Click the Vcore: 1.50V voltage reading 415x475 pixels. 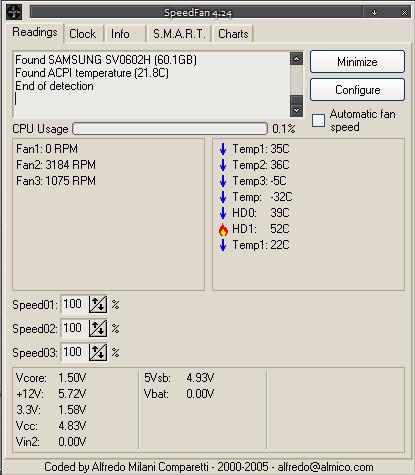(x=51, y=378)
